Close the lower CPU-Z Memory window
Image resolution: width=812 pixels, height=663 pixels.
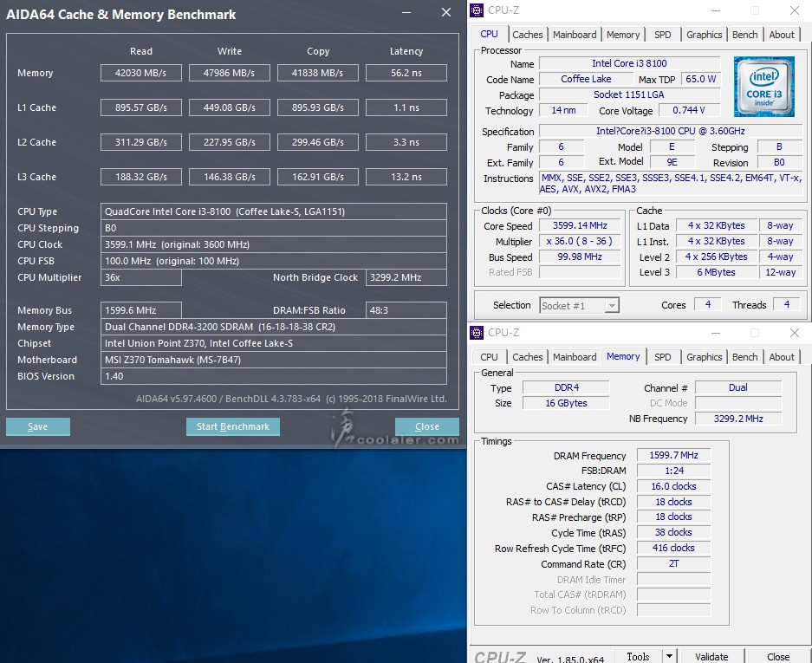tap(795, 333)
